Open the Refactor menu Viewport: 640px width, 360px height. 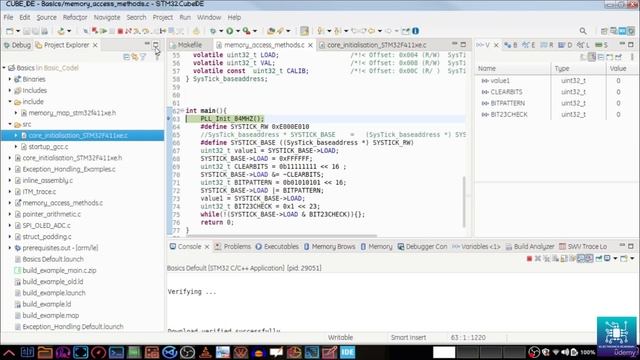click(x=75, y=17)
